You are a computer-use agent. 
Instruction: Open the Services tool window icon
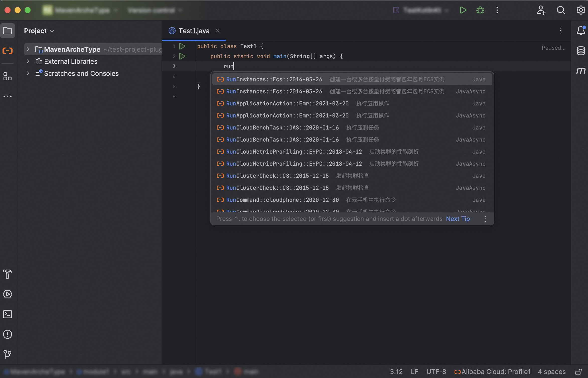(x=8, y=294)
